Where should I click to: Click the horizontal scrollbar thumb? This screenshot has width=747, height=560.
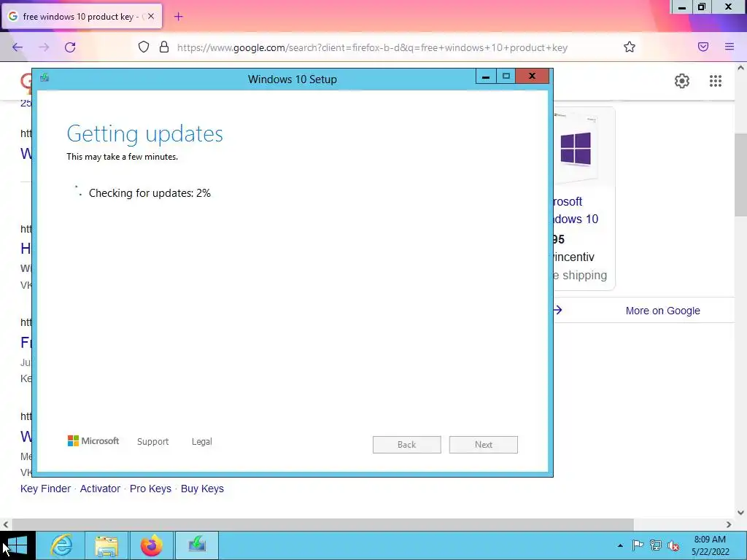tap(322, 524)
